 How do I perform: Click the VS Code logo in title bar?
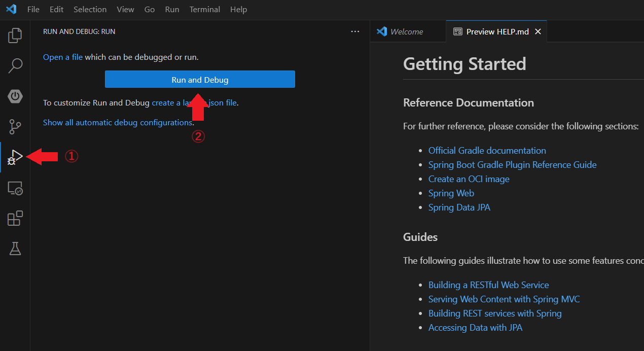point(11,10)
